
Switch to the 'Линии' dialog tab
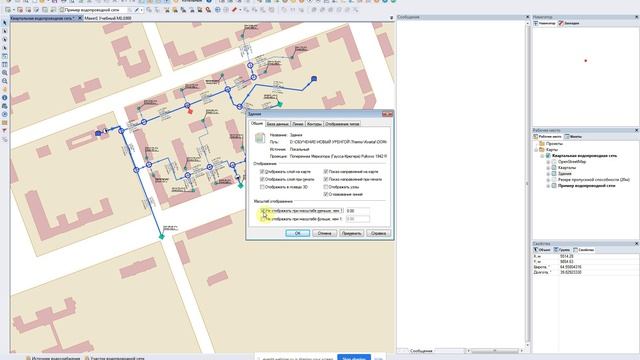click(298, 124)
